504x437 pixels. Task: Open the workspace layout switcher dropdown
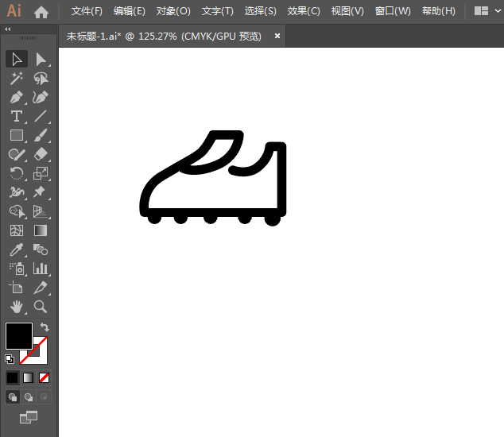tap(487, 11)
